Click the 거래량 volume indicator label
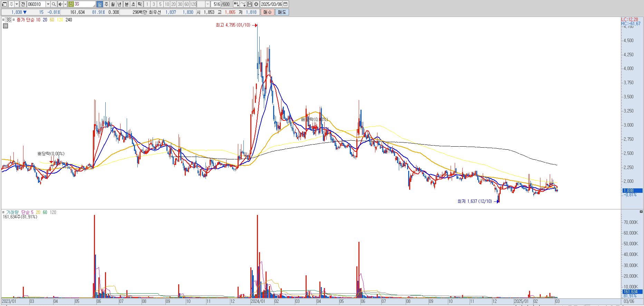 [x=12, y=212]
